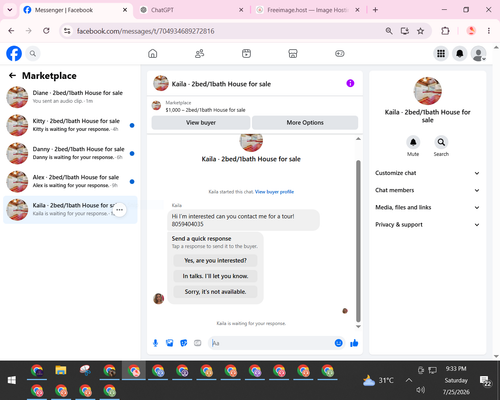Select the Messenger | Facebook tab
This screenshot has height=400, width=500.
click(76, 10)
